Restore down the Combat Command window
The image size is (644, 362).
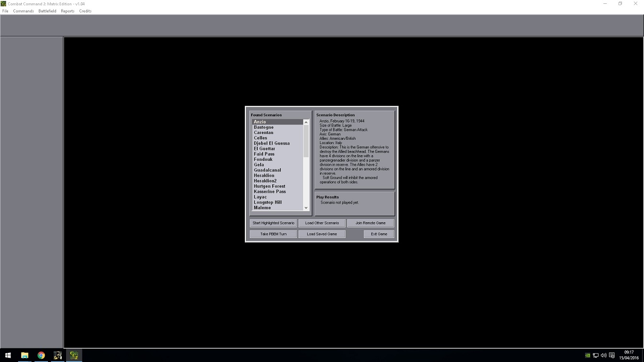620,4
